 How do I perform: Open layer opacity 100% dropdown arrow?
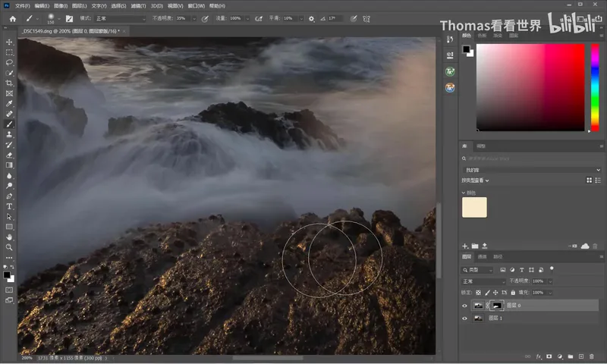550,281
